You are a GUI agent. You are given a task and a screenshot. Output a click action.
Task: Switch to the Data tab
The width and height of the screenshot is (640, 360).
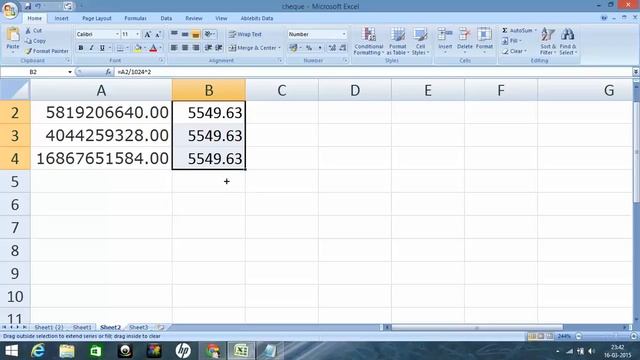[x=166, y=18]
